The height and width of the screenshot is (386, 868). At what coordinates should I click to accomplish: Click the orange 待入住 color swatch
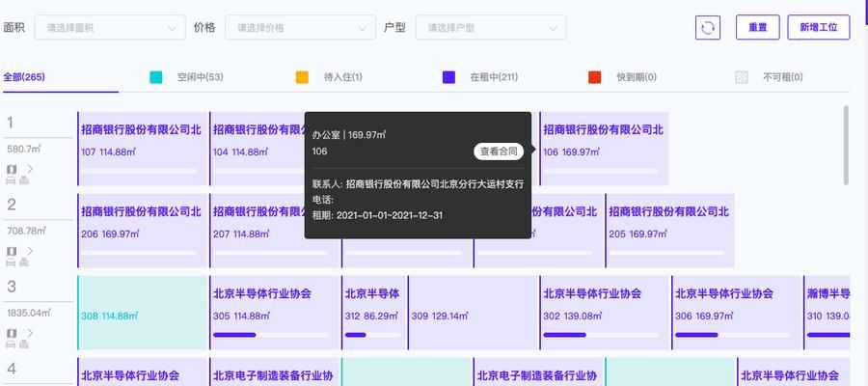pos(302,77)
